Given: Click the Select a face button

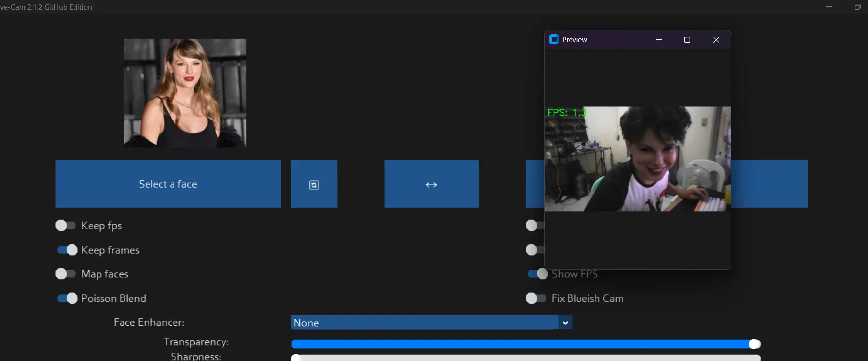Looking at the screenshot, I should [168, 184].
